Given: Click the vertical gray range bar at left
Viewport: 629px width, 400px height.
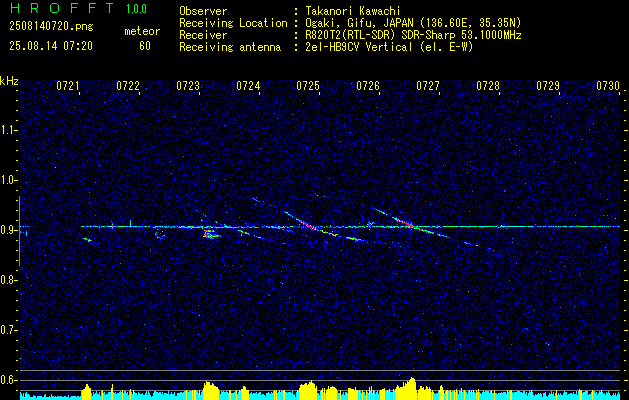Looking at the screenshot, I should click(19, 231).
